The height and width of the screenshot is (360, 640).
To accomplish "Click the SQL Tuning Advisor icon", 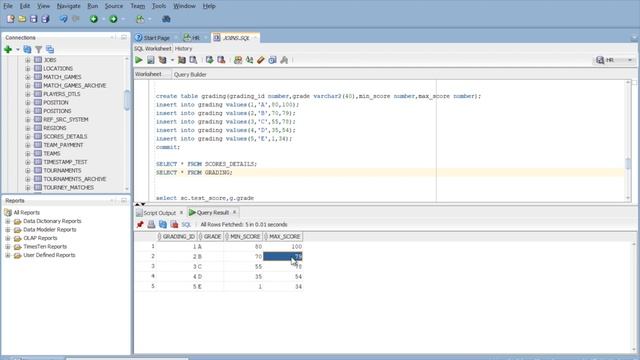I will pyautogui.click(x=193, y=60).
